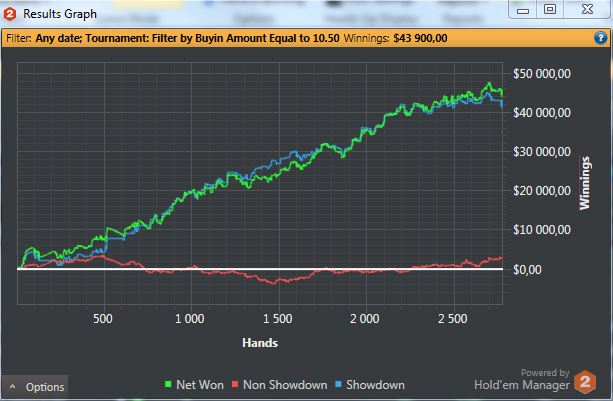Click the blue Showdown color square
Image resolution: width=613 pixels, height=401 pixels.
[339, 385]
